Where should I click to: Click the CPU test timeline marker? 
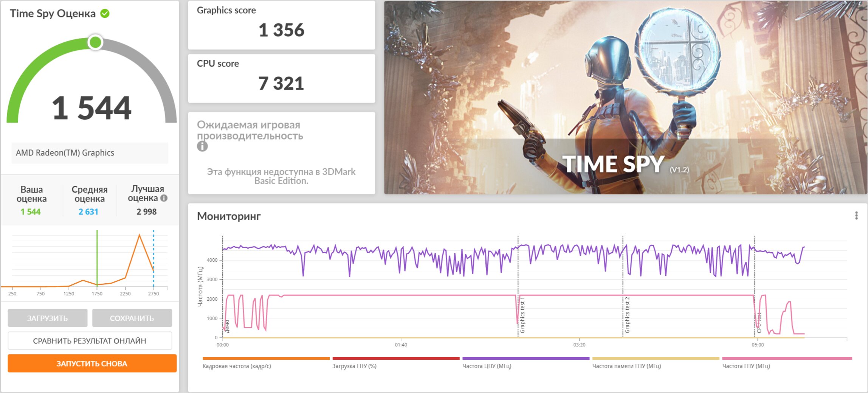(758, 323)
